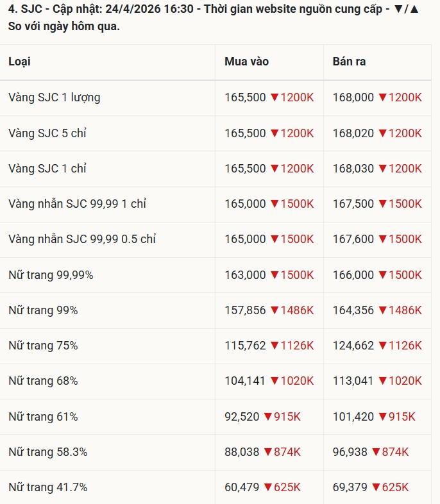The height and width of the screenshot is (504, 440).
Task: Select the "Vàng SJC 1 chỉ" row label
Action: [47, 169]
